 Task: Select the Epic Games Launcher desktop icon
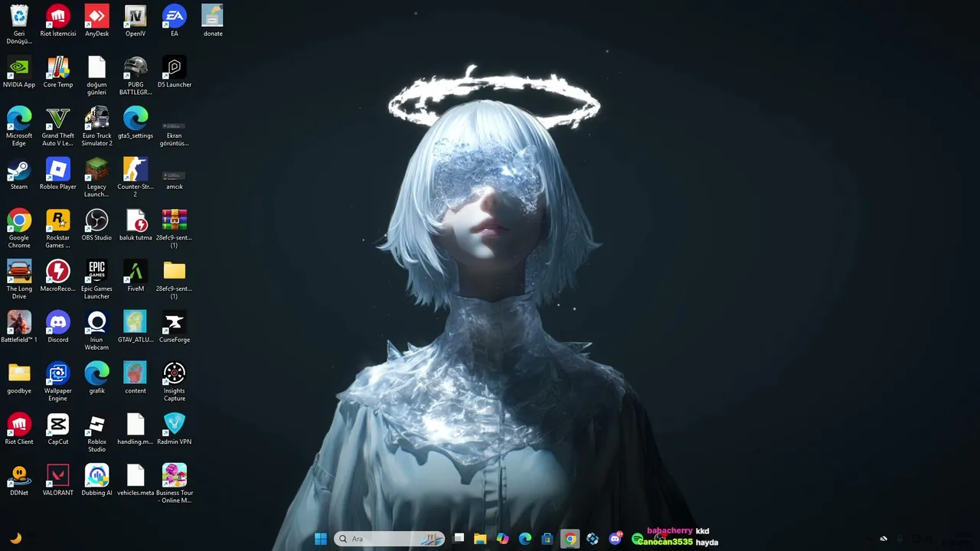point(97,272)
